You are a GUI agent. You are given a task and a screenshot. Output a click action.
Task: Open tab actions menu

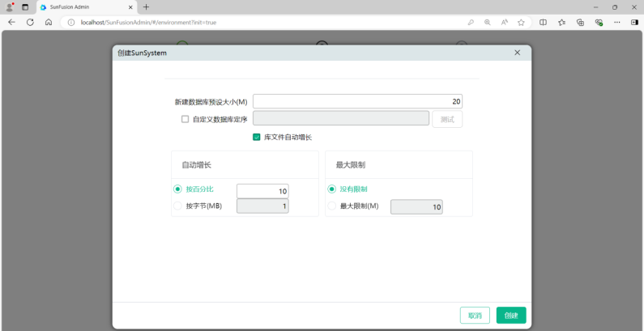pos(25,7)
